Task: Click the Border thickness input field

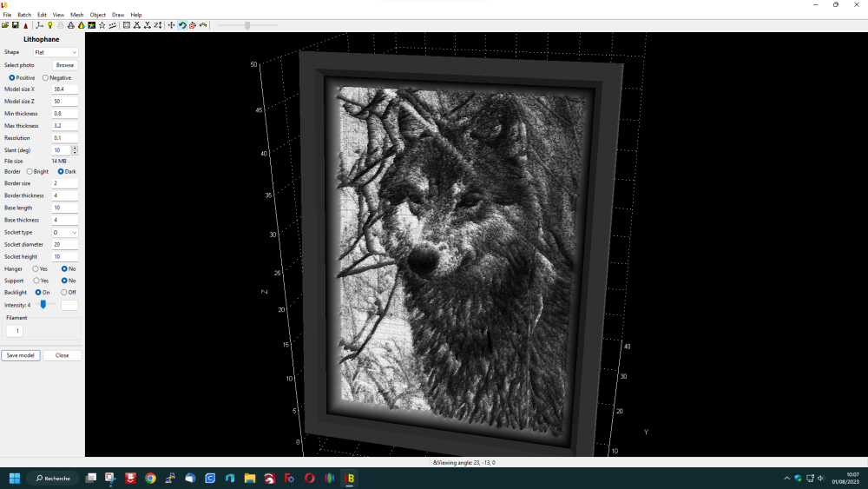Action: 65,195
